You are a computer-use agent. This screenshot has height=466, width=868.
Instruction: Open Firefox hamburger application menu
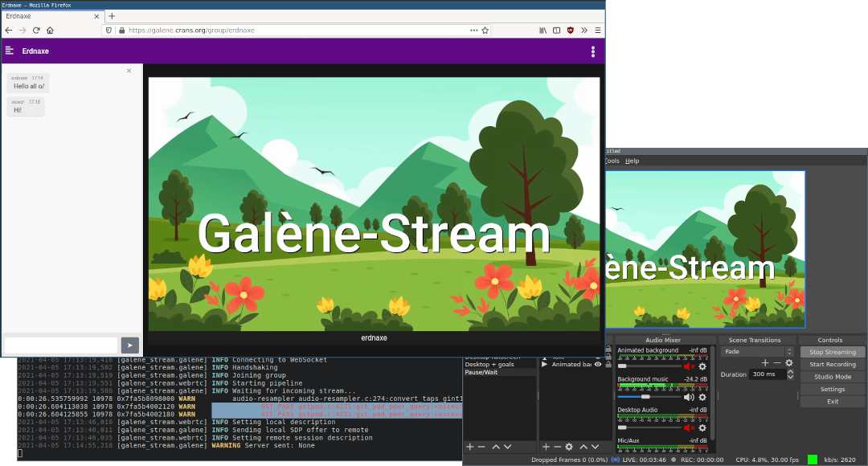click(598, 31)
